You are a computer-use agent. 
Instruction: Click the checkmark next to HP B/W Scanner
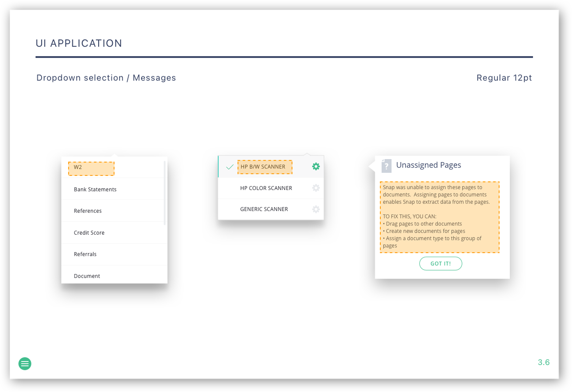tap(230, 167)
